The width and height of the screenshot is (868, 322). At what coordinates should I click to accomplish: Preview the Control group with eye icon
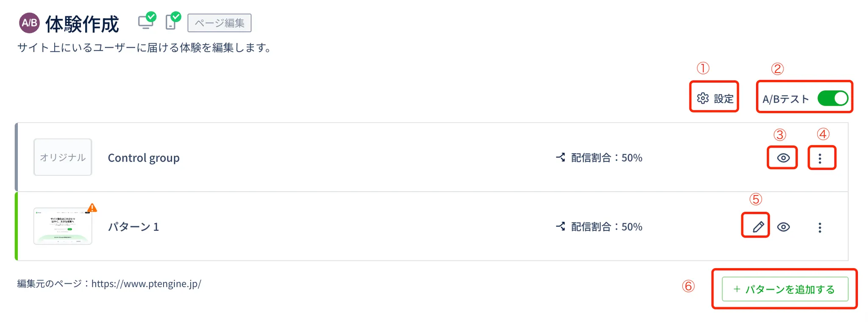tap(783, 158)
